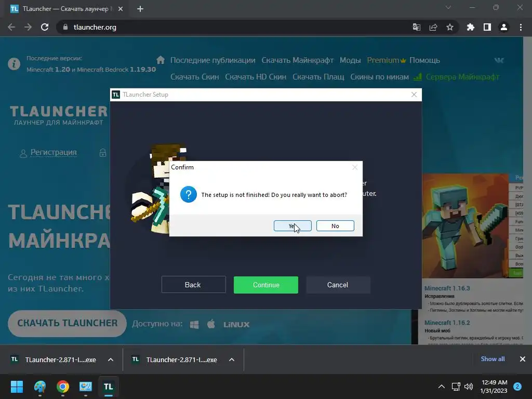The width and height of the screenshot is (532, 399).
Task: Open the Windows Start menu
Action: pyautogui.click(x=17, y=387)
